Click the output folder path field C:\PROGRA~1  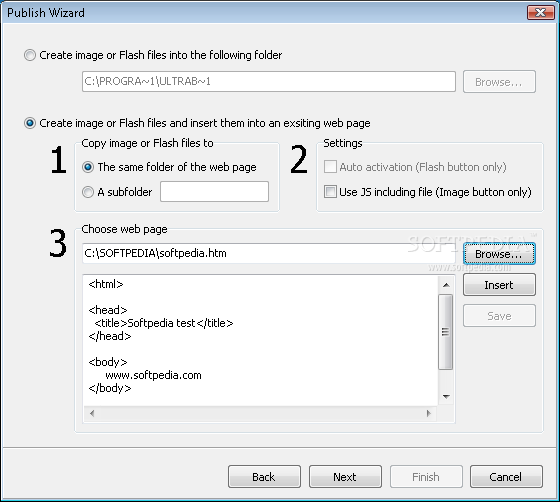pos(269,82)
